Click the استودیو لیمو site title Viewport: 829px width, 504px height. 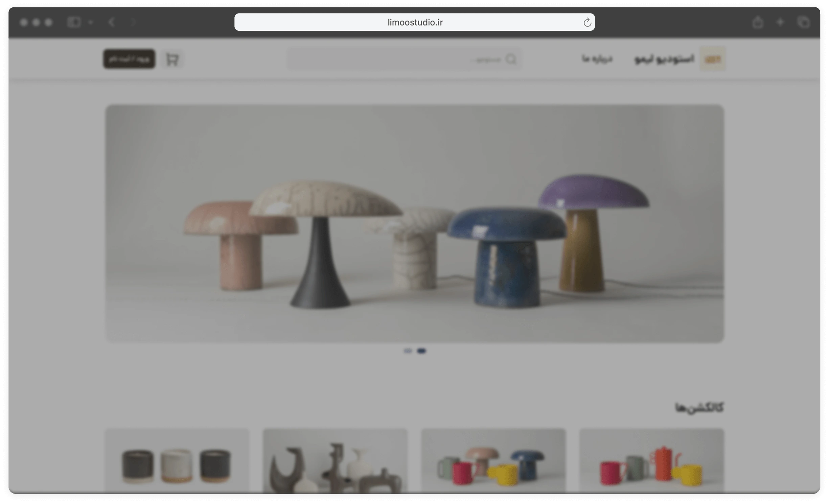tap(664, 59)
